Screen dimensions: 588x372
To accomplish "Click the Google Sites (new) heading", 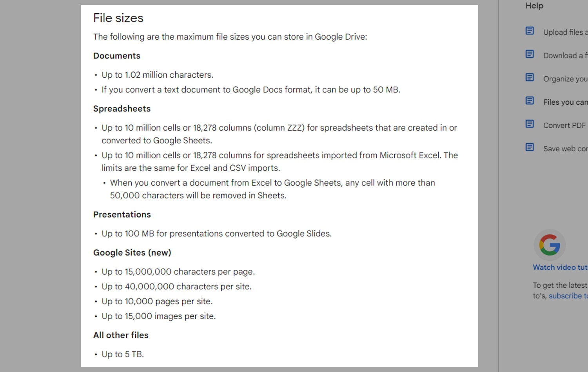I will pyautogui.click(x=132, y=252).
